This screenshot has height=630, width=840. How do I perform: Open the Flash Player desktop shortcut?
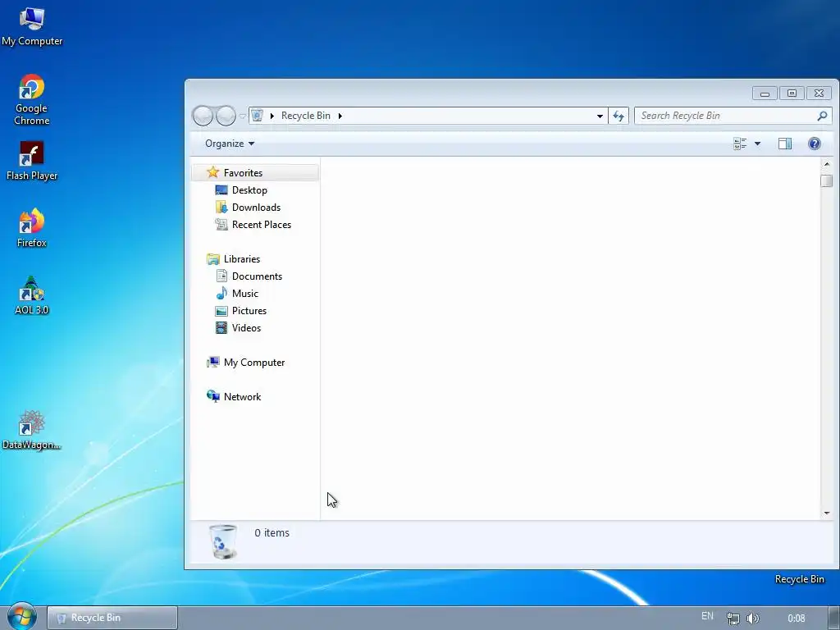pyautogui.click(x=32, y=161)
